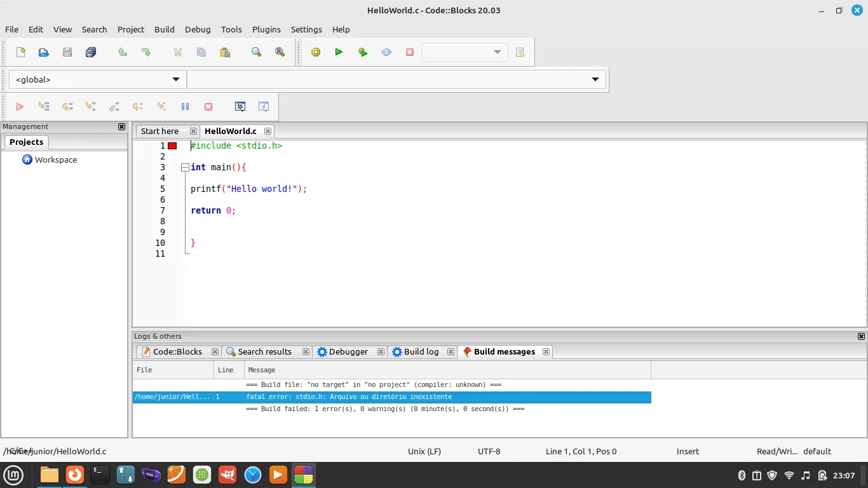Screen dimensions: 868x488
Task: Collapse the main function fold marker
Action: 185,168
